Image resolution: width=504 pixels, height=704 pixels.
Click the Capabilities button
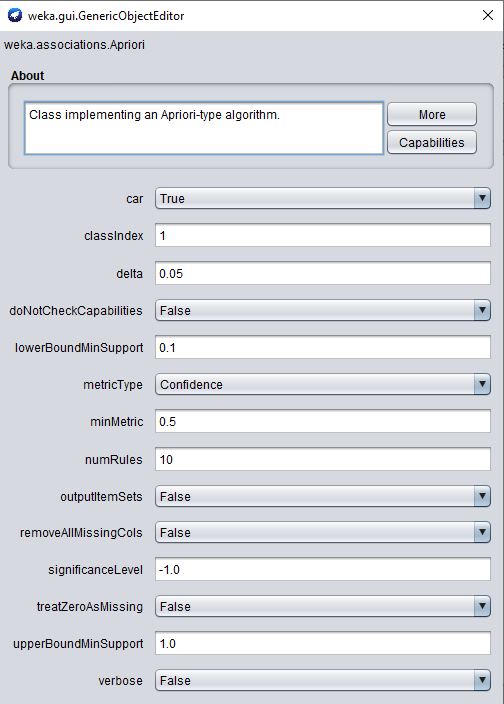[x=432, y=142]
